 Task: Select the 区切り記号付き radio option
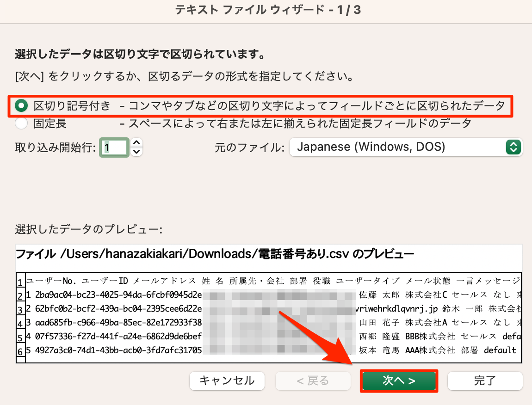point(21,106)
